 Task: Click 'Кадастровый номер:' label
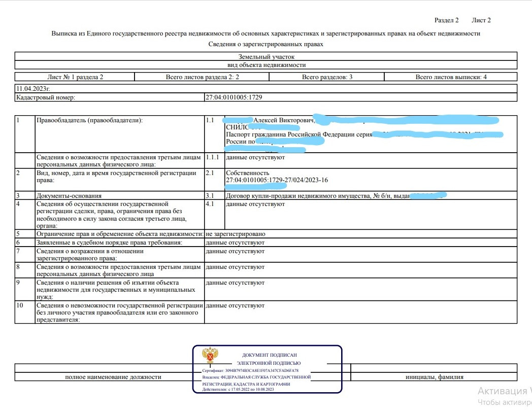point(46,97)
